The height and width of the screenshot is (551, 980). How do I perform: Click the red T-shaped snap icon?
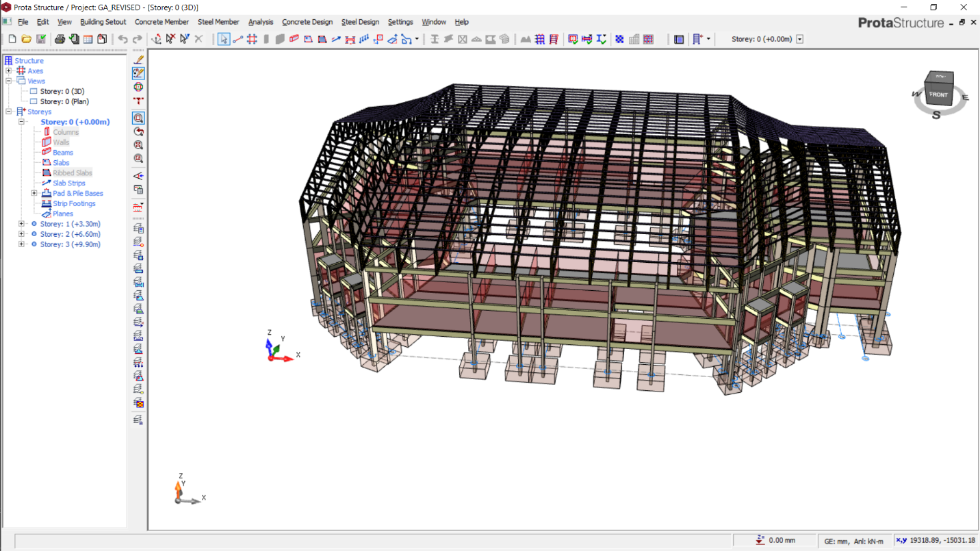[x=138, y=101]
